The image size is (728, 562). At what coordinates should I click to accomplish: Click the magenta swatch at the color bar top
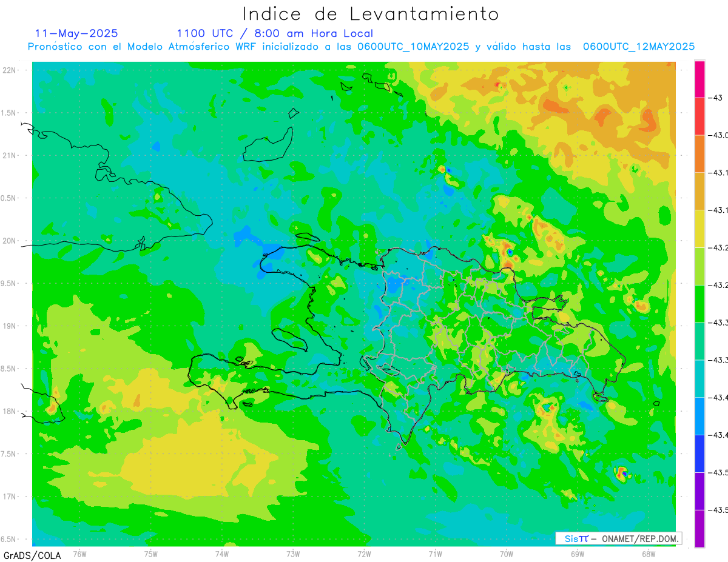[699, 79]
